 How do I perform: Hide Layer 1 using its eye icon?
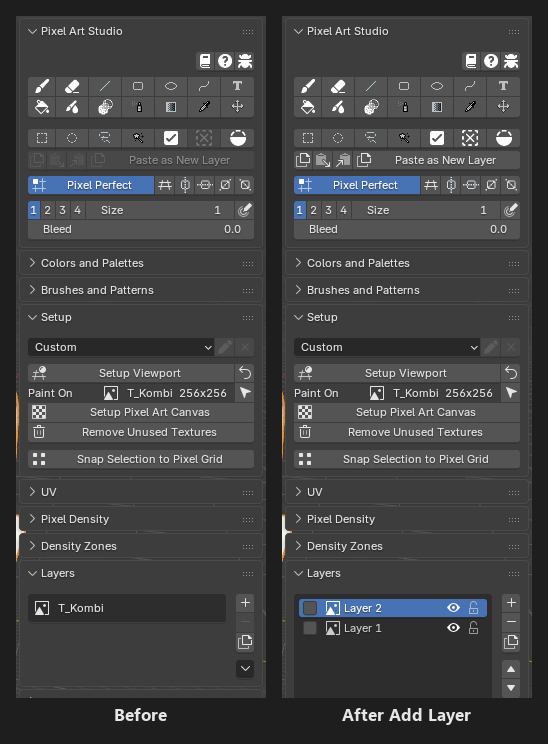pos(454,628)
